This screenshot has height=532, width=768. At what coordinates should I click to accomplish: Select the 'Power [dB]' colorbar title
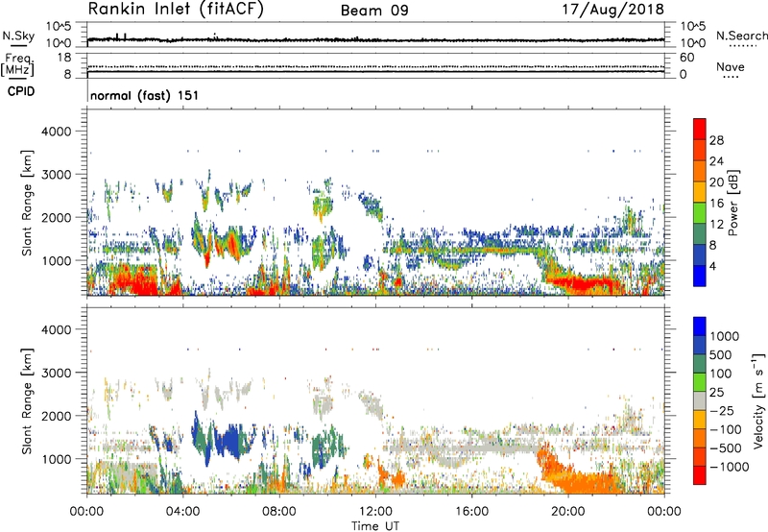(732, 203)
